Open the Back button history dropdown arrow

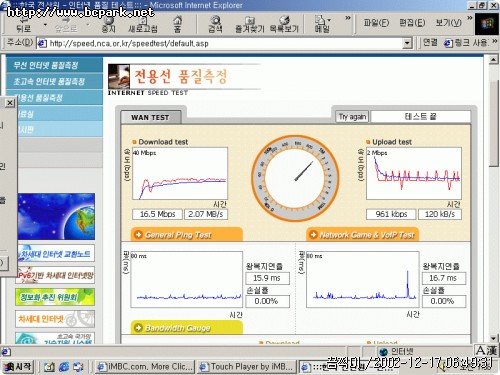coord(45,25)
